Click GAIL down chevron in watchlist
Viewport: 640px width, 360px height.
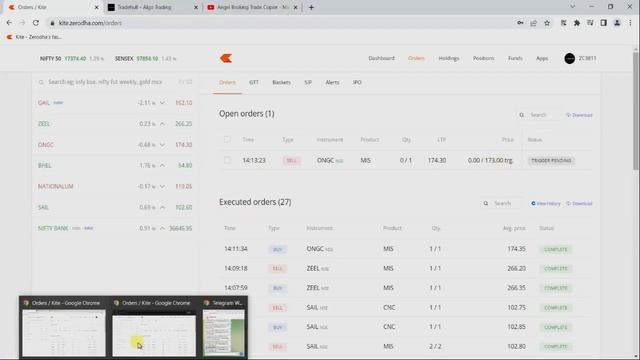click(162, 103)
